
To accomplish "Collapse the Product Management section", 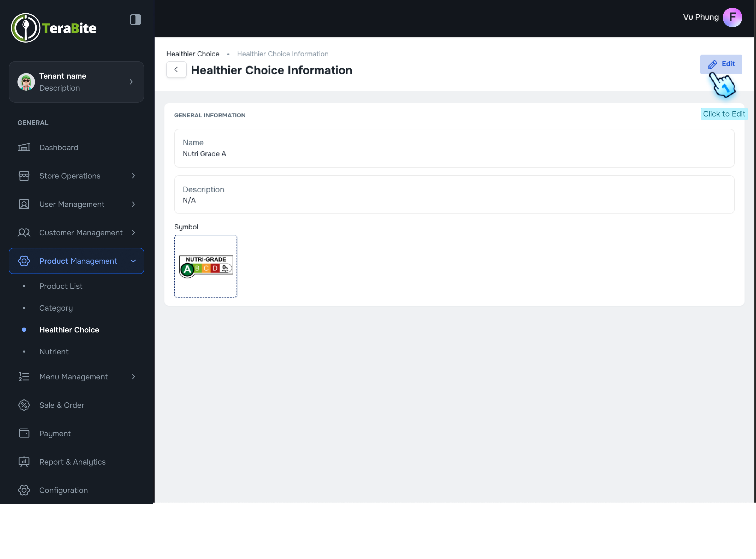I will click(x=132, y=261).
